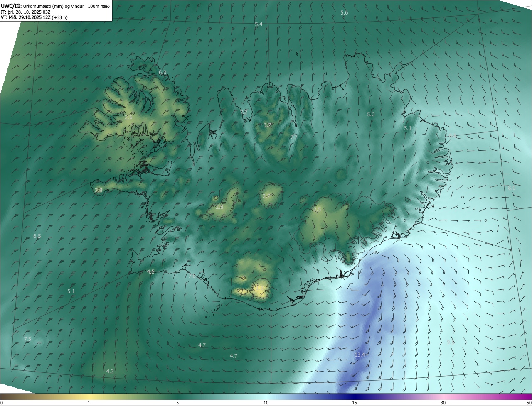Click the color scale tick labelled 0
The width and height of the screenshot is (532, 406).
click(x=1, y=403)
